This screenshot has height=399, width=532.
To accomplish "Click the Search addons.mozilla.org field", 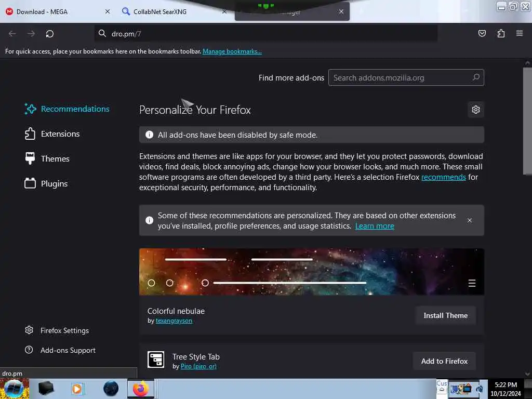I will click(x=406, y=78).
